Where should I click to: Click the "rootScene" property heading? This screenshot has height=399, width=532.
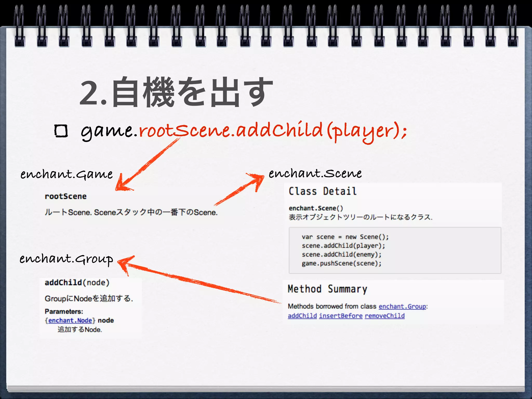pyautogui.click(x=65, y=196)
